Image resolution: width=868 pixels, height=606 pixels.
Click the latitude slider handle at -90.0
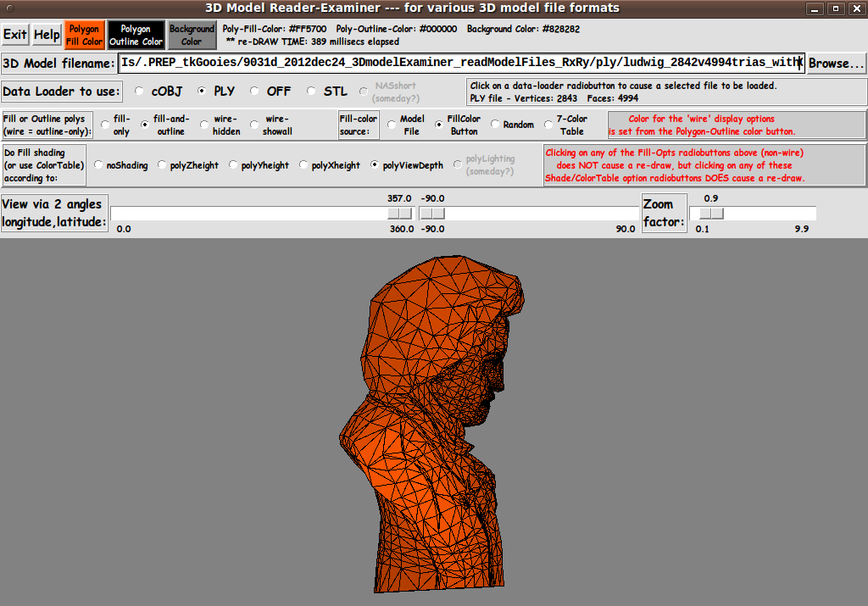tap(432, 213)
